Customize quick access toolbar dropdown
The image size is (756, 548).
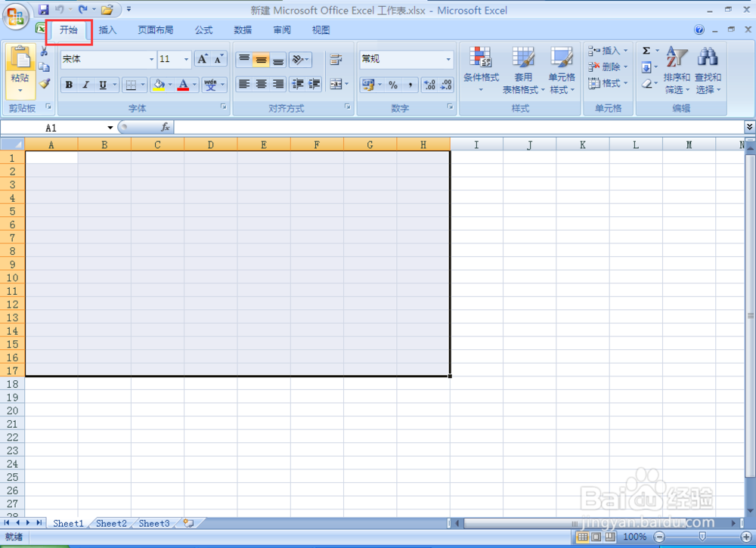[129, 10]
